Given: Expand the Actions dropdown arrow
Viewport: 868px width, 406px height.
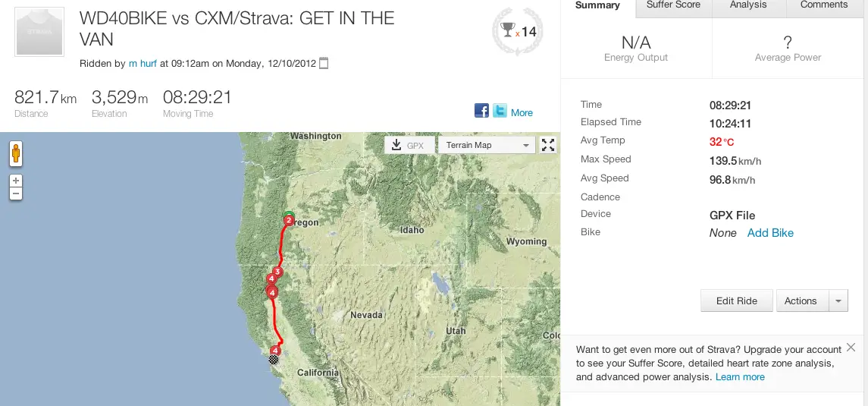Looking at the screenshot, I should (838, 301).
